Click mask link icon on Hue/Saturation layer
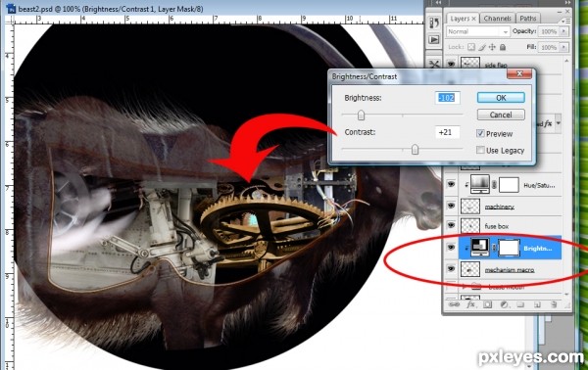The image size is (588, 370). point(494,185)
